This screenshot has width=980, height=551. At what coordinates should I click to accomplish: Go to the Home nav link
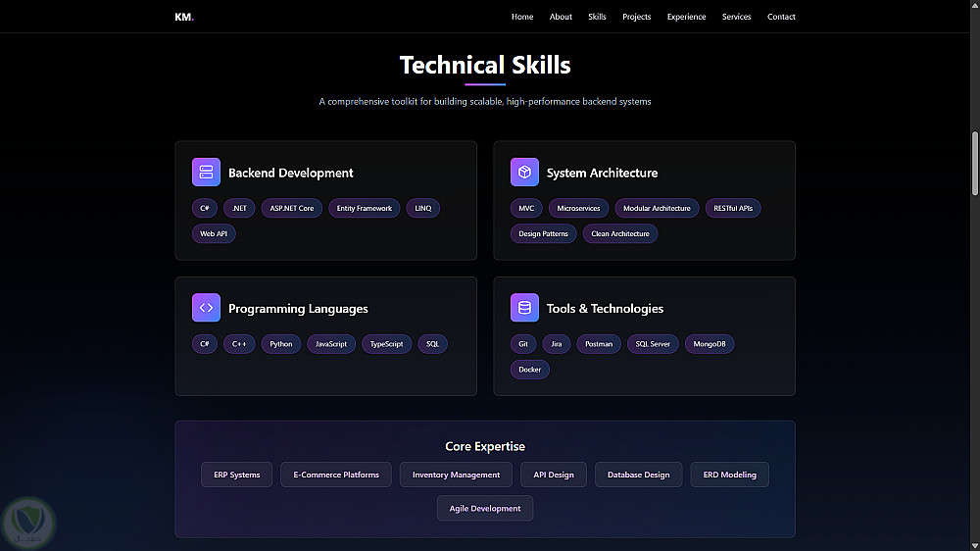[x=522, y=17]
